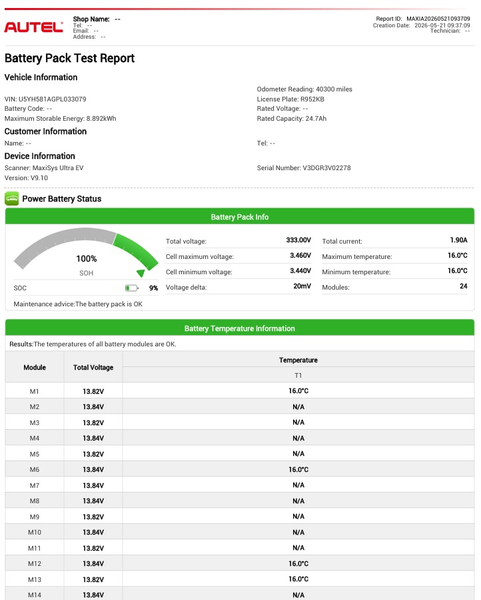Click the Total voltage 333.00V value

point(298,240)
